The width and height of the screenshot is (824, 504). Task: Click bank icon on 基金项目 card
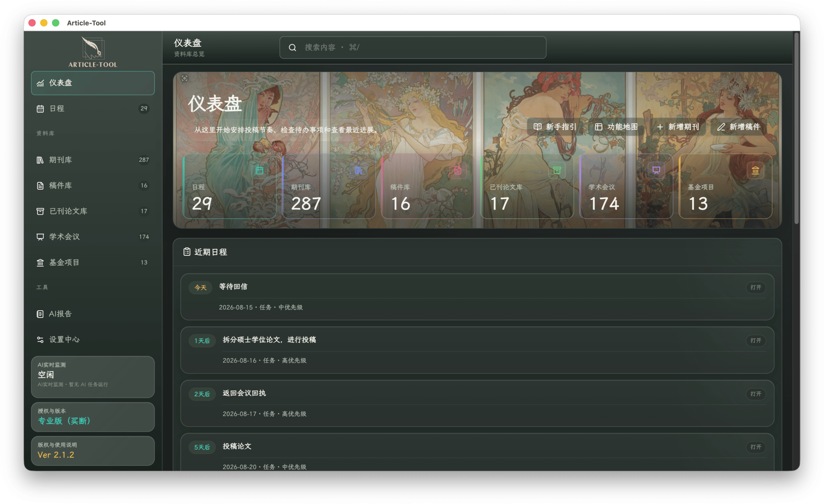tap(756, 170)
